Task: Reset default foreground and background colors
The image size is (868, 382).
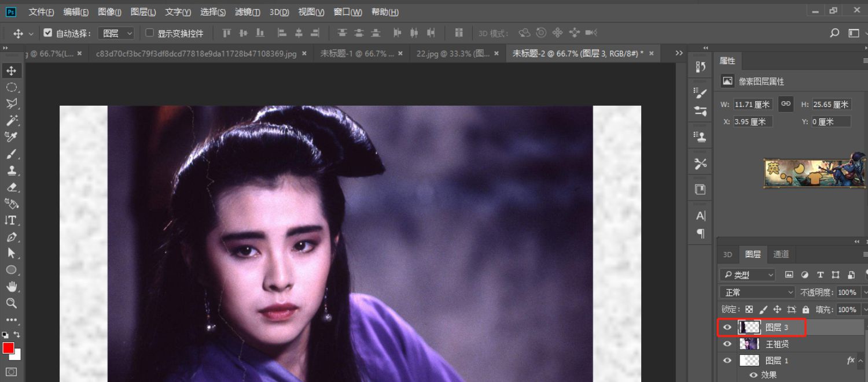Action: click(5, 334)
